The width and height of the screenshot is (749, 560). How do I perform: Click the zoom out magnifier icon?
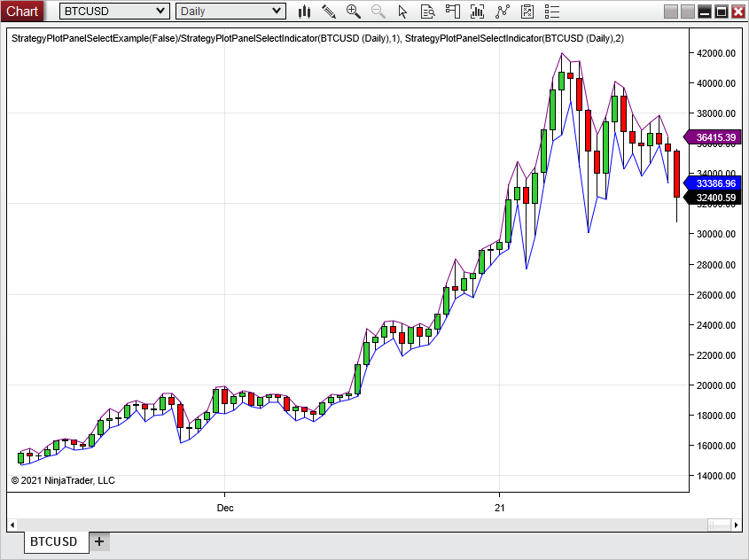[x=378, y=12]
